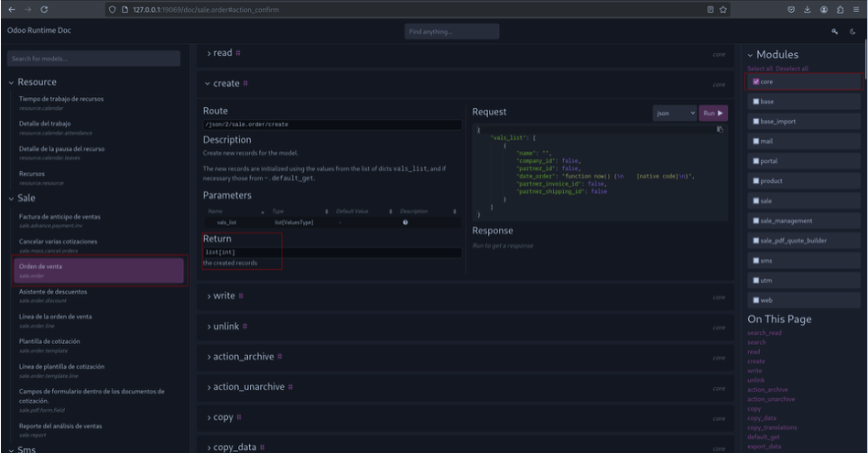Click the description help icon for vals_list
868x453 pixels.
point(405,222)
